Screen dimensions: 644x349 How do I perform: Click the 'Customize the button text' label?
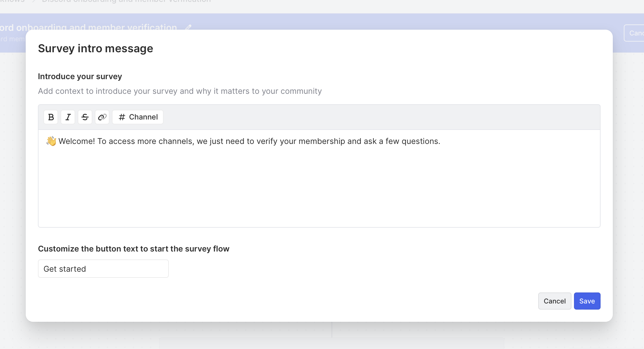[x=134, y=249]
